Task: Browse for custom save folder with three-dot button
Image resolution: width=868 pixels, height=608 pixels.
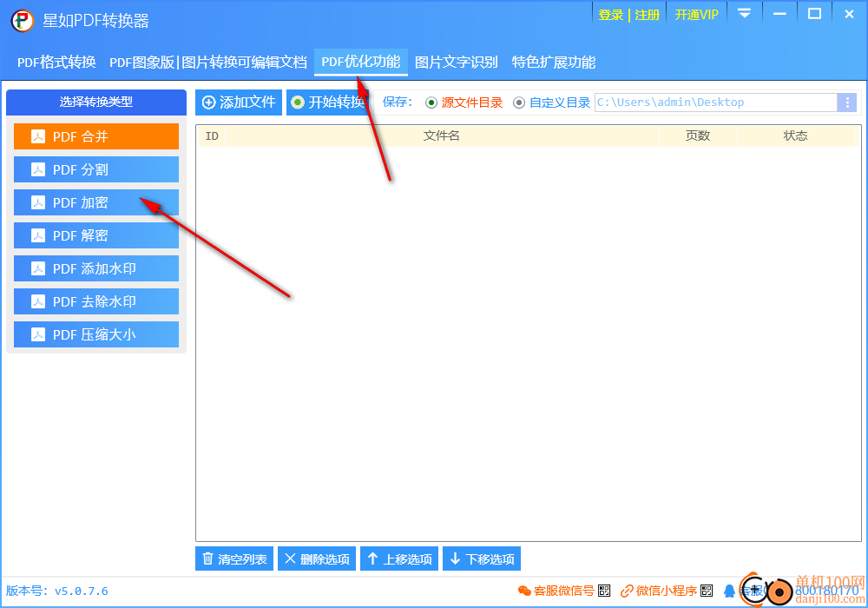Action: pyautogui.click(x=846, y=102)
